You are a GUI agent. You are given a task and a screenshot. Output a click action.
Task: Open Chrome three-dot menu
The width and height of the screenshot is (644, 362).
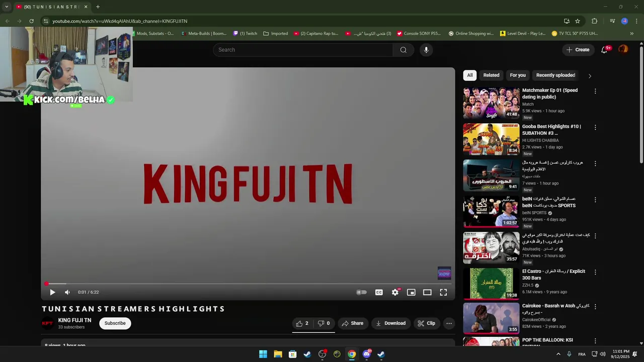[x=636, y=21]
